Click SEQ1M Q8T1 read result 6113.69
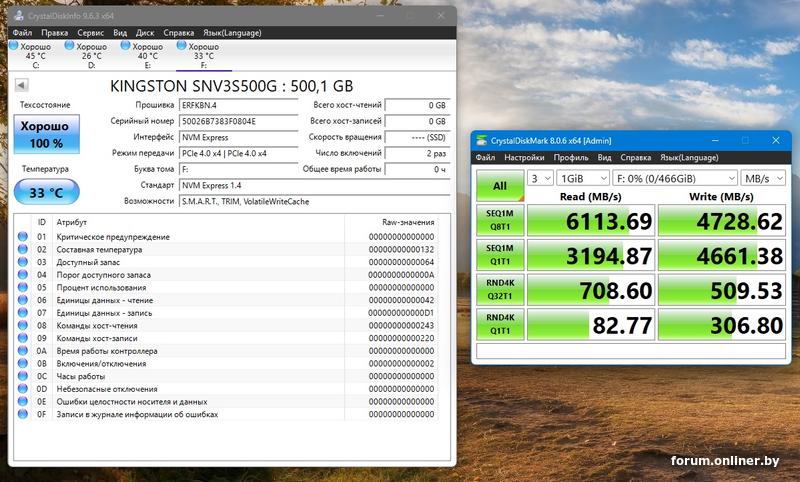Viewport: 800px width, 482px height. tap(590, 220)
